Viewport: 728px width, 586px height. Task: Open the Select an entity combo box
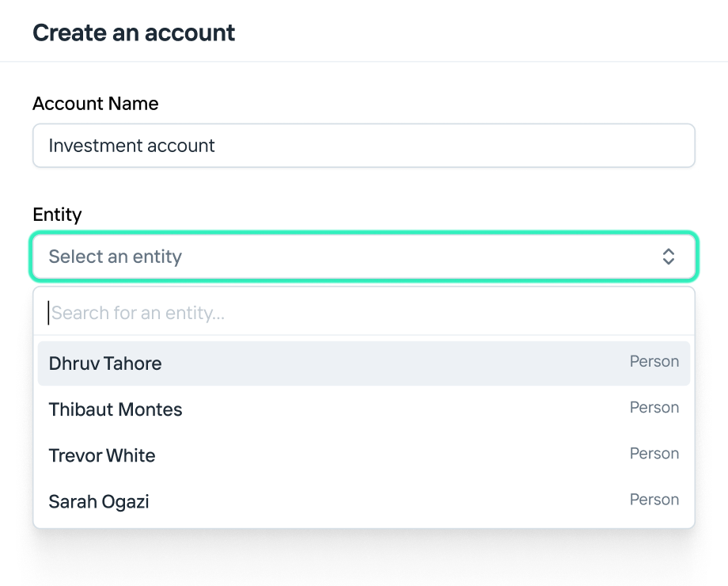point(364,257)
